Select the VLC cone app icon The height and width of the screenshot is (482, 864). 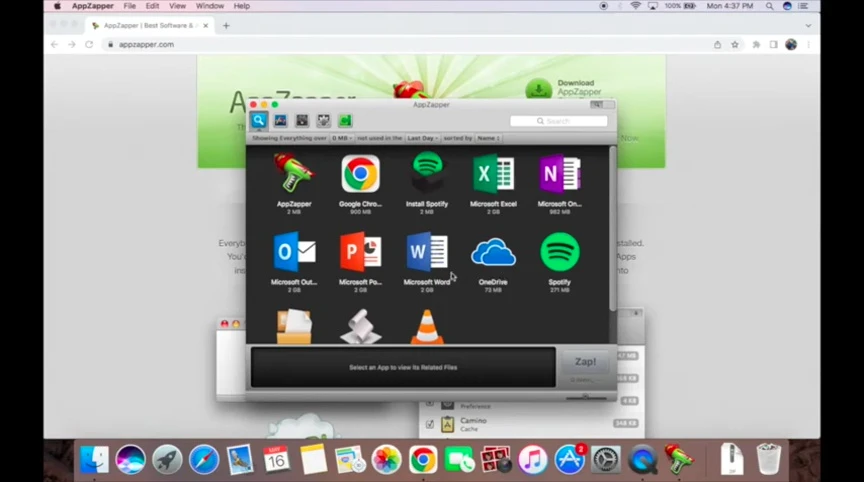tap(427, 327)
